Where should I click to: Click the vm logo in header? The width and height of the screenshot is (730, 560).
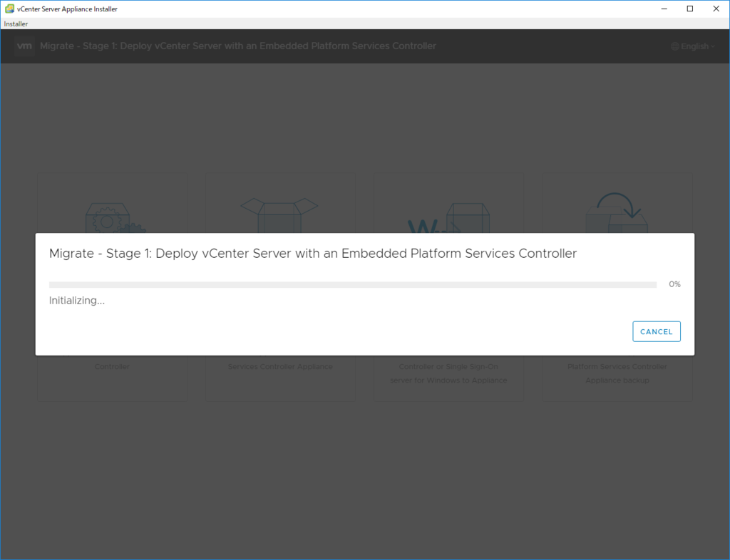point(24,46)
